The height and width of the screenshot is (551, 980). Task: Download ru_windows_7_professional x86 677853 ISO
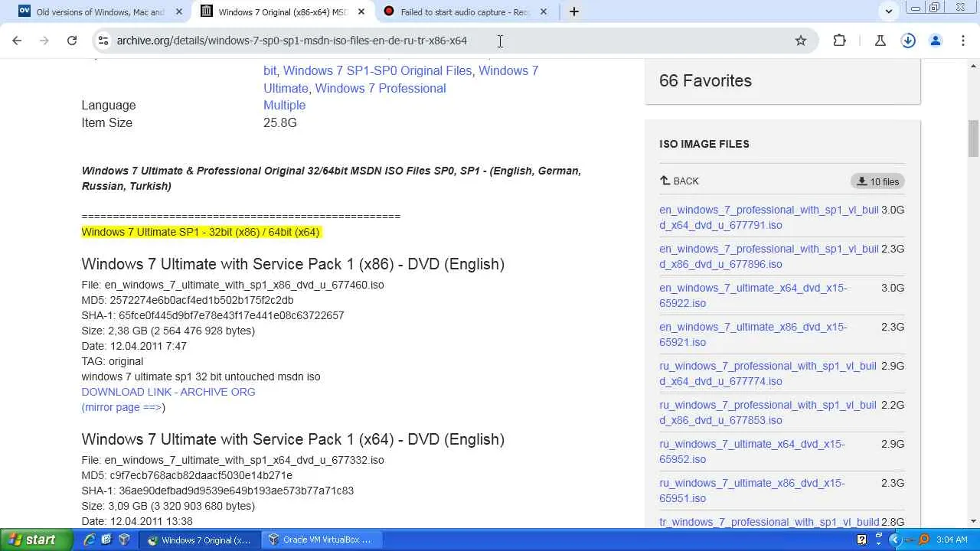tap(768, 412)
